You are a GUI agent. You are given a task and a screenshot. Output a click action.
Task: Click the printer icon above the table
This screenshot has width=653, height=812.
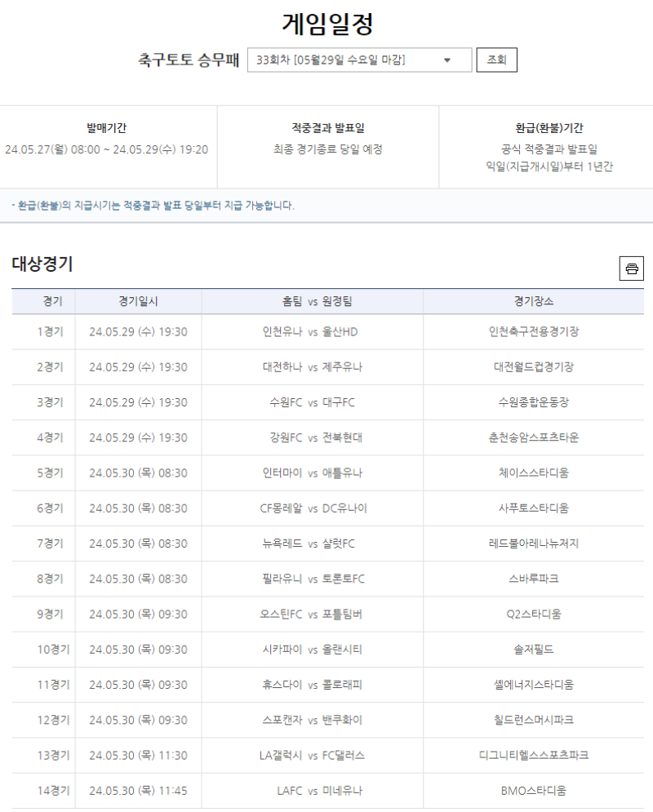(x=631, y=268)
